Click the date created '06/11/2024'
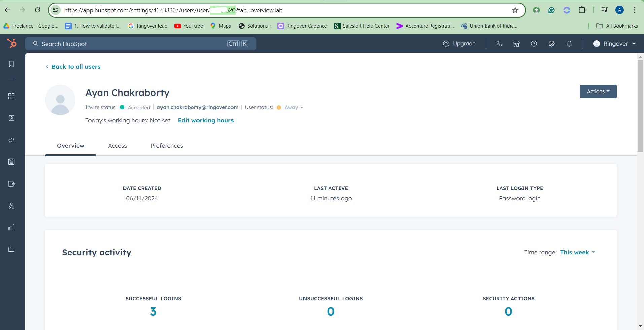This screenshot has height=330, width=644. [142, 198]
